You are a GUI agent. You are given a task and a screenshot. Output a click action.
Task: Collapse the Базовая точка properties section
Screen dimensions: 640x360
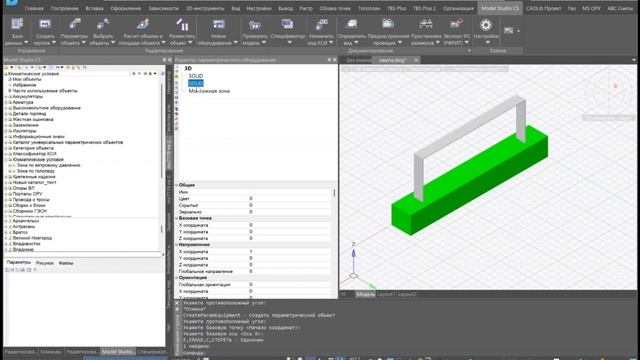[x=177, y=218]
